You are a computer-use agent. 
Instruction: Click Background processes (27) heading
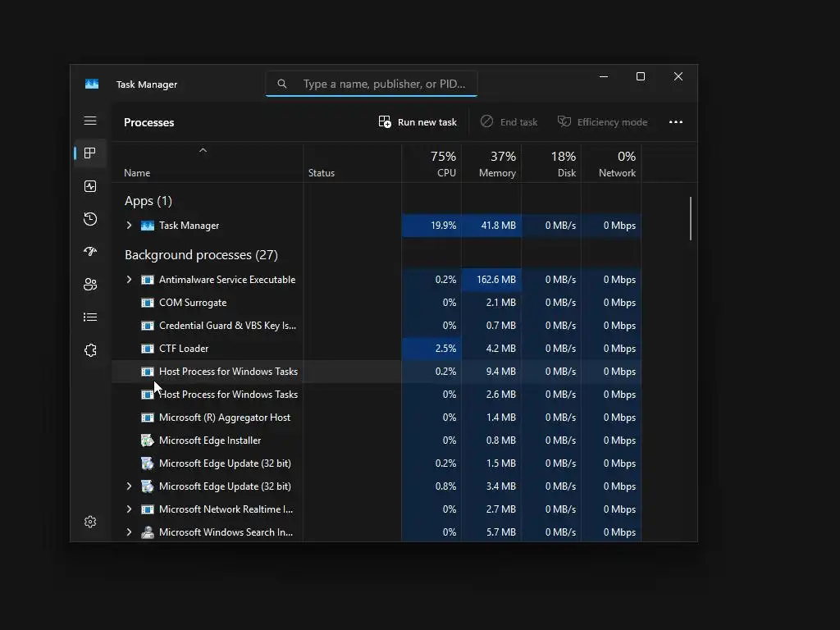(202, 255)
